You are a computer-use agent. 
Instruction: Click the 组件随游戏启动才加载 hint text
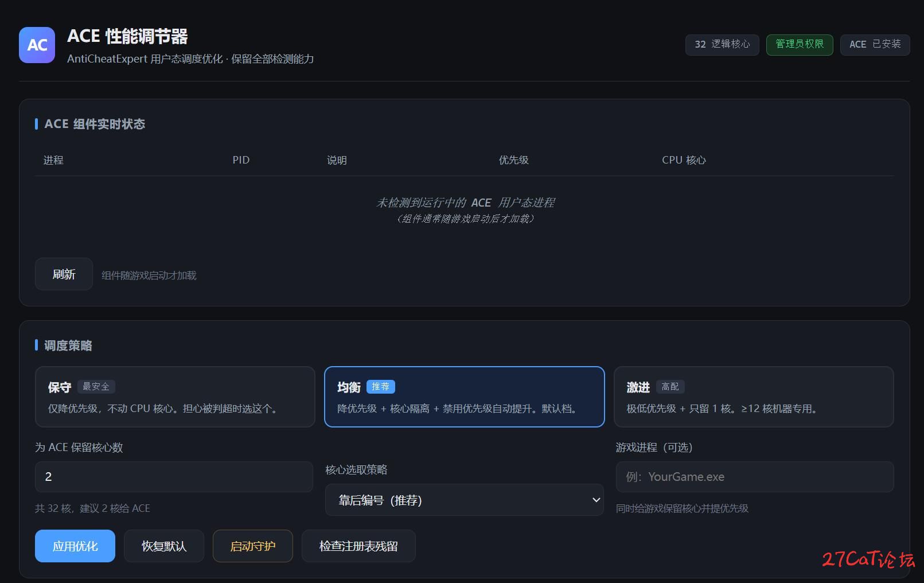149,275
